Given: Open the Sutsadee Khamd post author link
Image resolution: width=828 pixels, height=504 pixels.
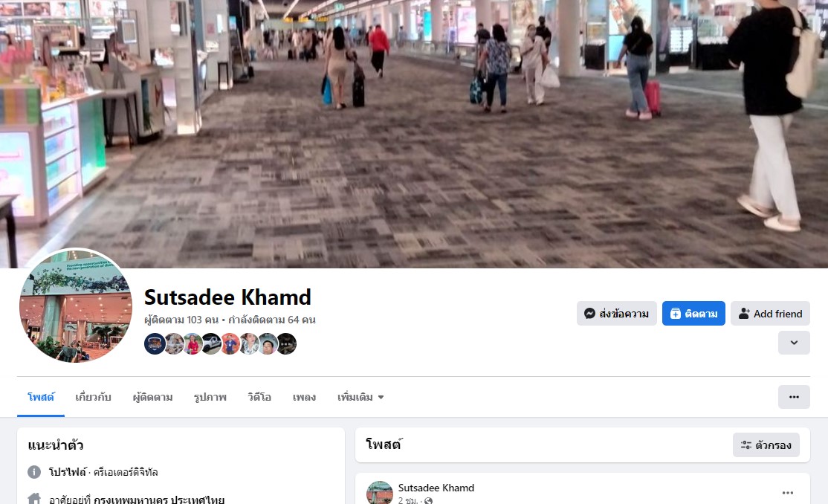Looking at the screenshot, I should pyautogui.click(x=436, y=488).
